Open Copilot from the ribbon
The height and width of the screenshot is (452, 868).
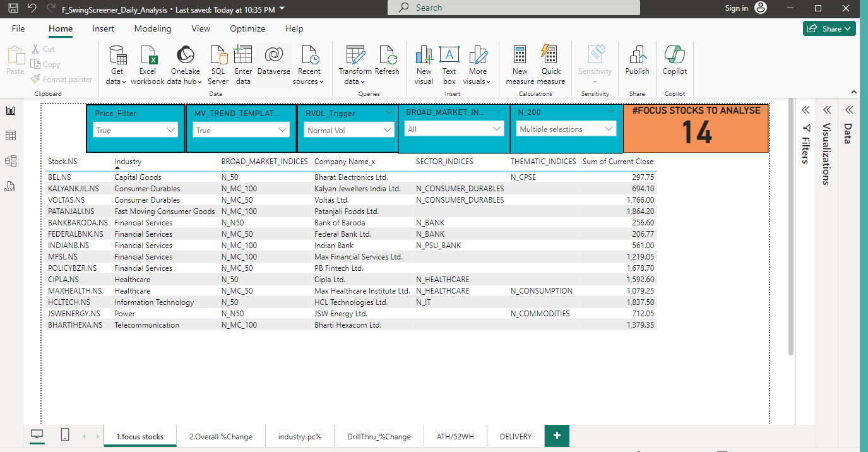(x=675, y=61)
